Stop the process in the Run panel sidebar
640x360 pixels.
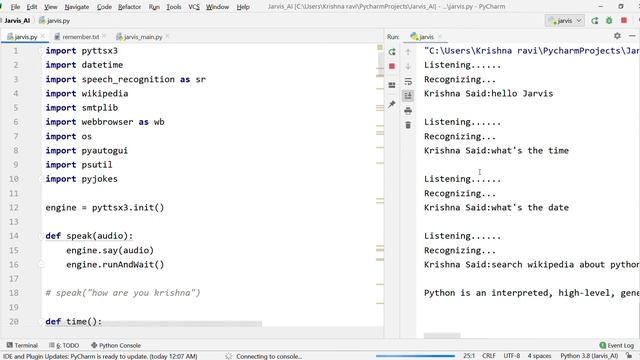[x=392, y=66]
